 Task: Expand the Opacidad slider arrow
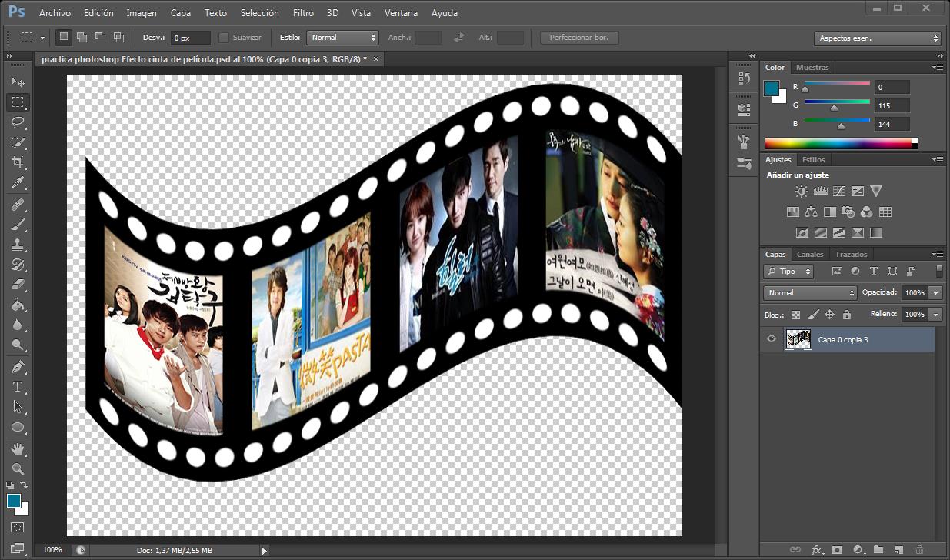coord(935,293)
